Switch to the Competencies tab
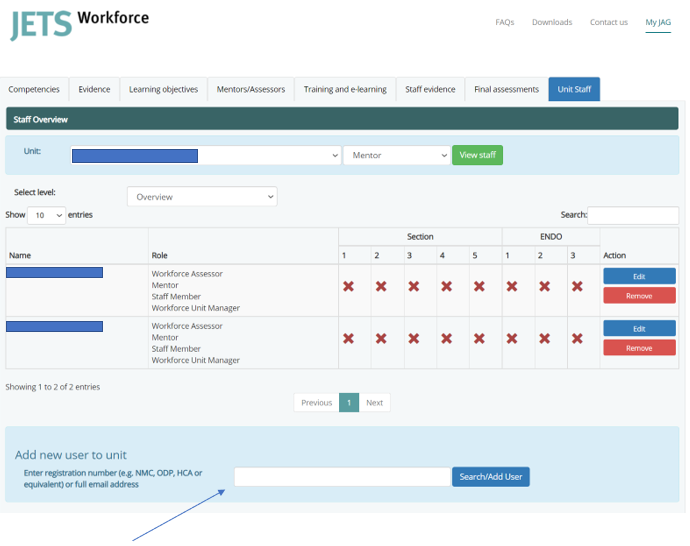 (x=34, y=89)
